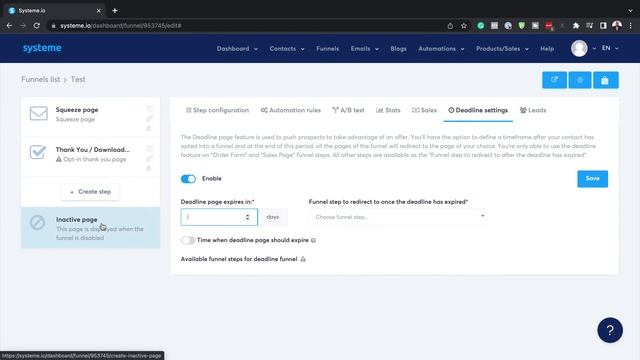Click the delete icon in Squeeze page row
The image size is (640, 360).
point(149,128)
